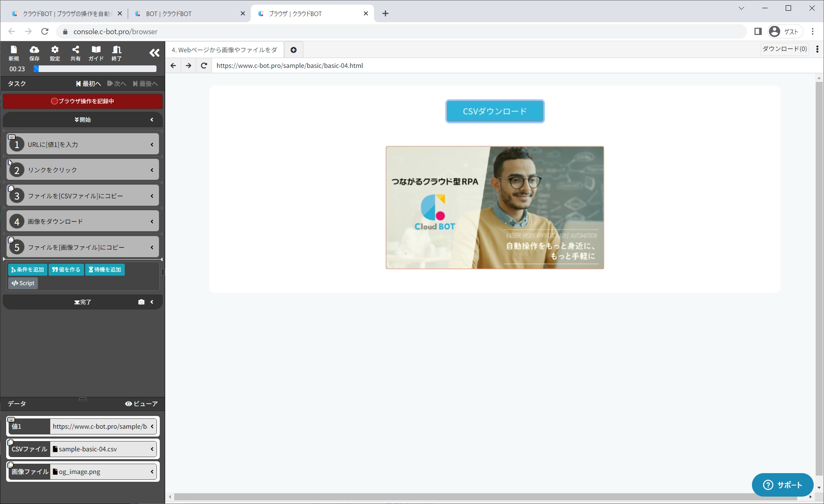Image resolution: width=824 pixels, height=504 pixels.
Task: Click the task progress bar next to 00:23
Action: coord(95,69)
